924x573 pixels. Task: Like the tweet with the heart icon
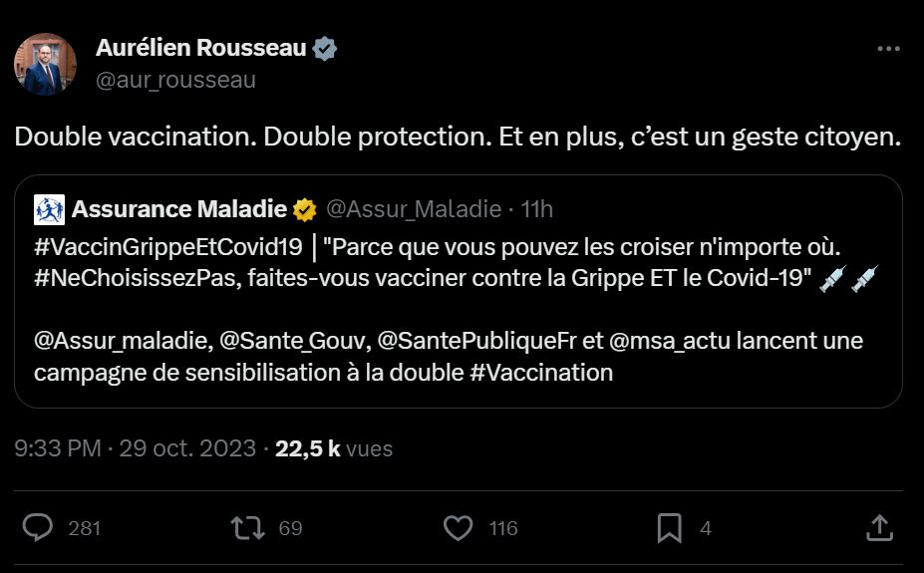tap(458, 527)
